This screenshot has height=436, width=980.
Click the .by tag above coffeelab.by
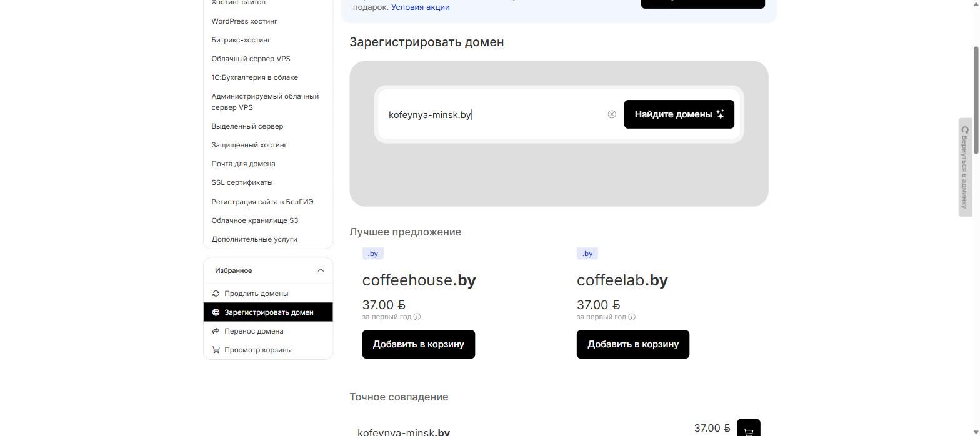(587, 254)
